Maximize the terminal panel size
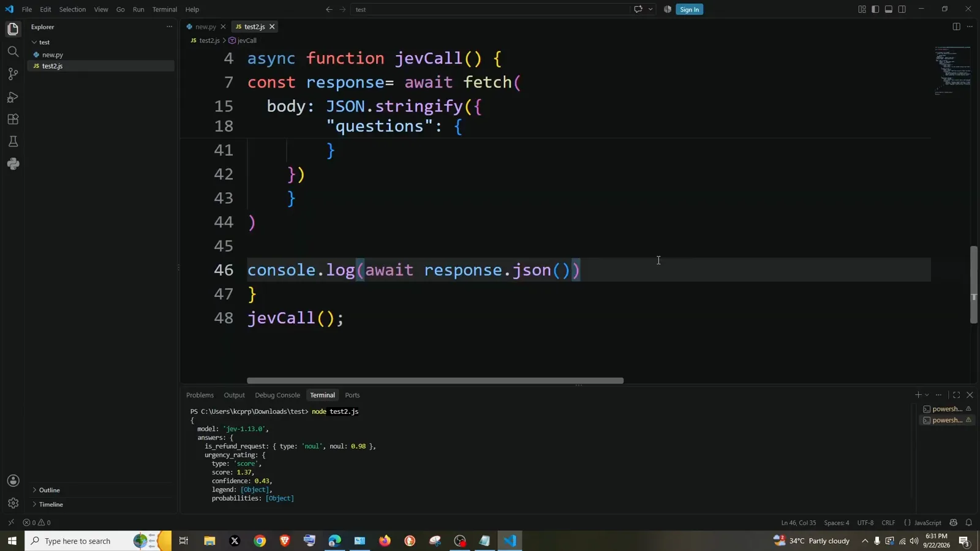Screen dimensions: 980x551 (956, 395)
